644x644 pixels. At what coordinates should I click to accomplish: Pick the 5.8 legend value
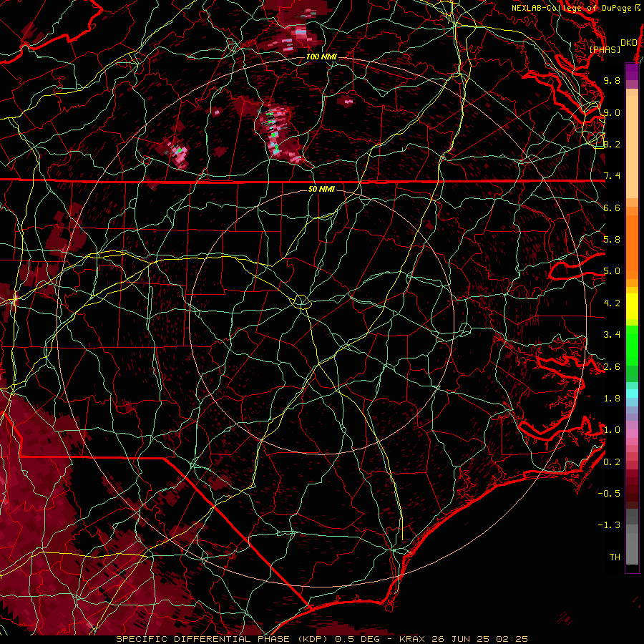[612, 240]
